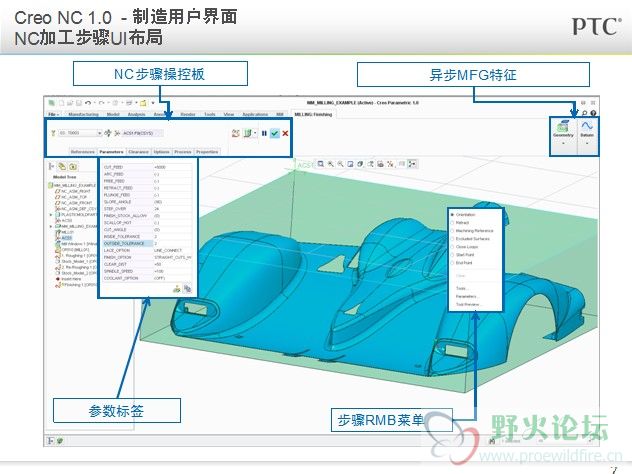Select the Close Loops radio option
Screen dimensions: 632x474
tap(465, 247)
